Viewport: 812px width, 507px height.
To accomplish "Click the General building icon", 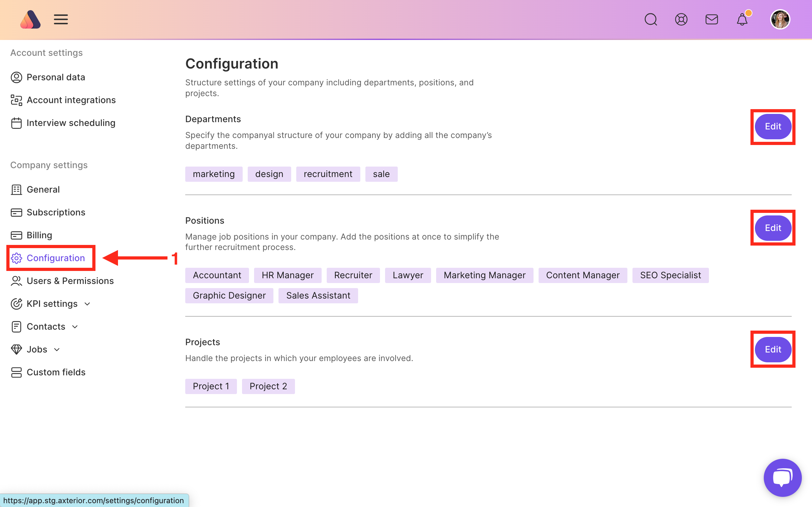I will click(16, 190).
